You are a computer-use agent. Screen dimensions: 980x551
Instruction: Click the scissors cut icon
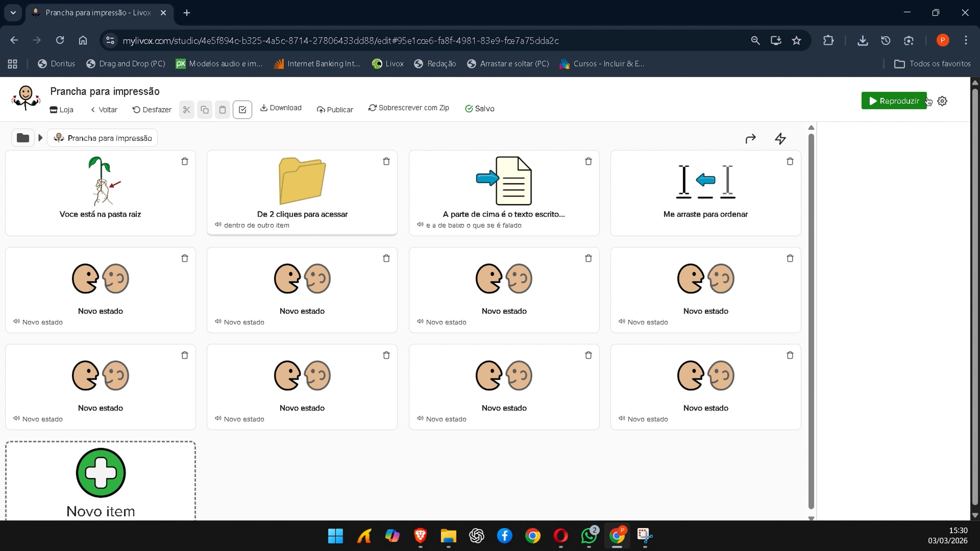coord(187,109)
